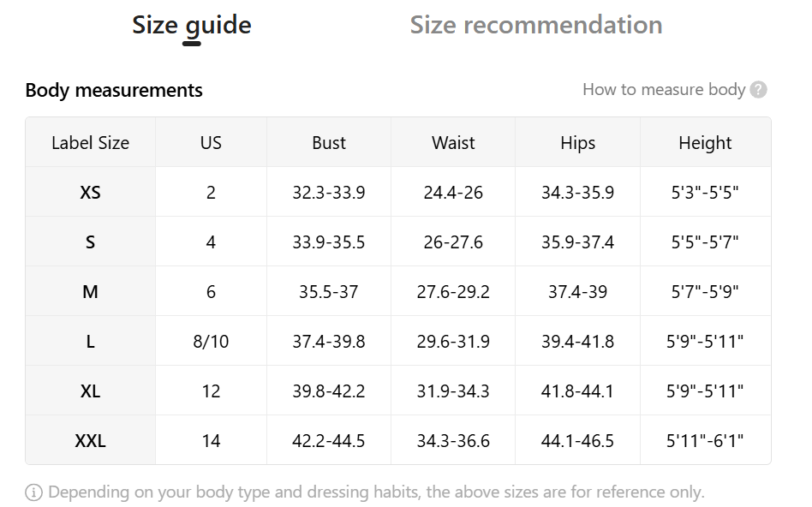812x507 pixels.
Task: Select the L size row label
Action: [90, 342]
